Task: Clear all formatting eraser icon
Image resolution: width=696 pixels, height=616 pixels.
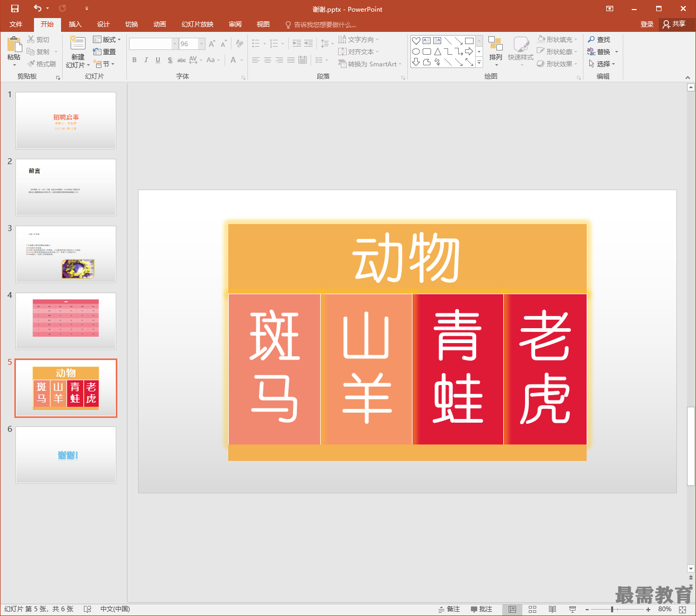Action: (x=240, y=44)
